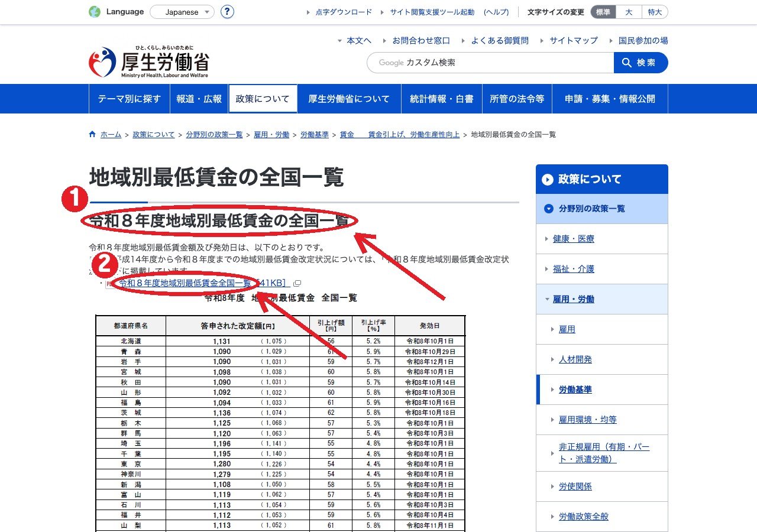
Task: Open よくある御質問 link
Action: (x=500, y=41)
